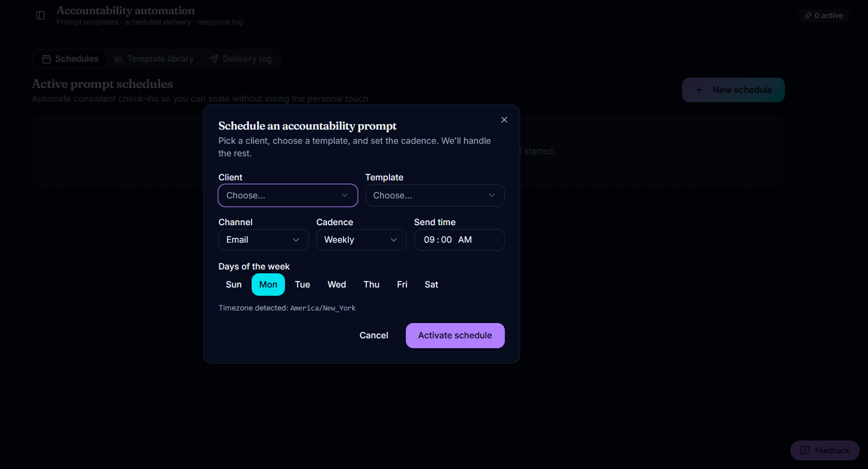Viewport: 868px width, 469px height.
Task: Toggle the sidebar panel icon
Action: [x=40, y=15]
